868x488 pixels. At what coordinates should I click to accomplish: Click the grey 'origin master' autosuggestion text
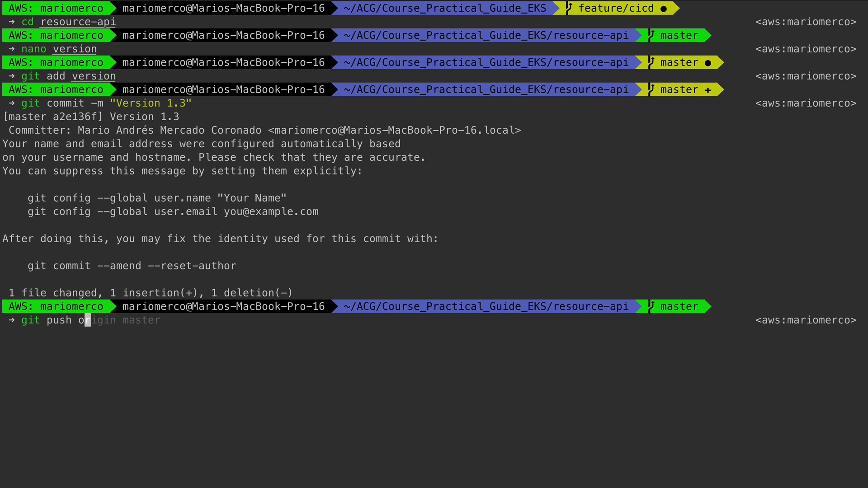(126, 320)
